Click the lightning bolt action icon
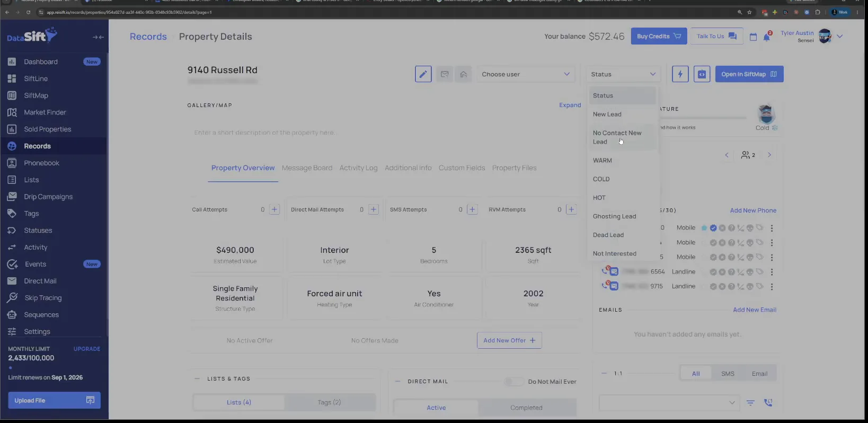The image size is (868, 423). (x=680, y=74)
